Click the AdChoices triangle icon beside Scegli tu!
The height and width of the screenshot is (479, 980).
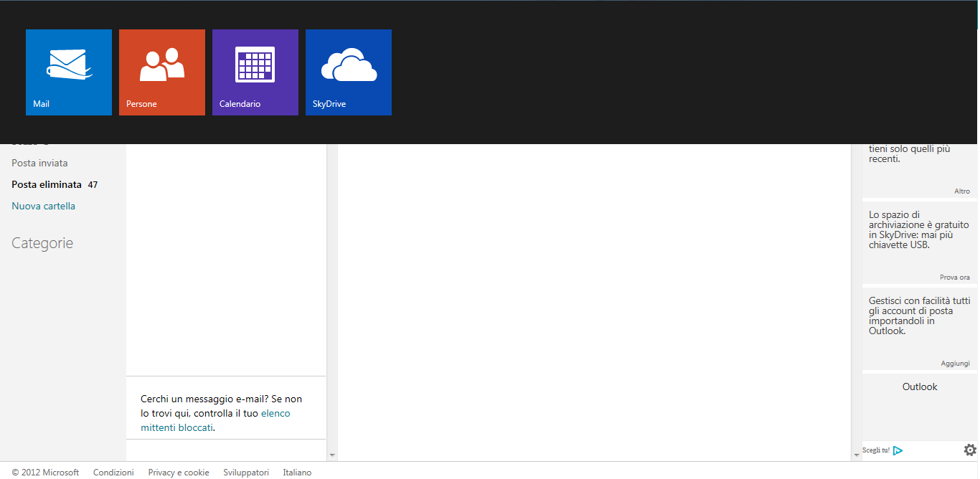897,450
